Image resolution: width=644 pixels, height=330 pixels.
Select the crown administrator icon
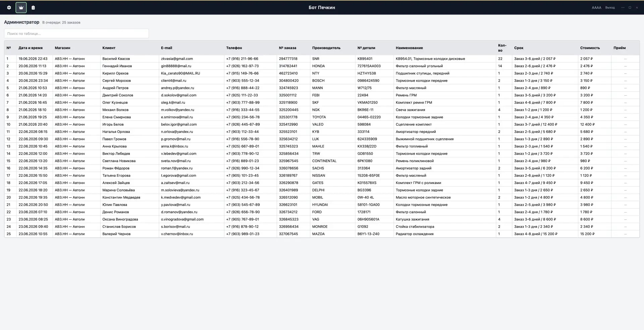pos(21,7)
